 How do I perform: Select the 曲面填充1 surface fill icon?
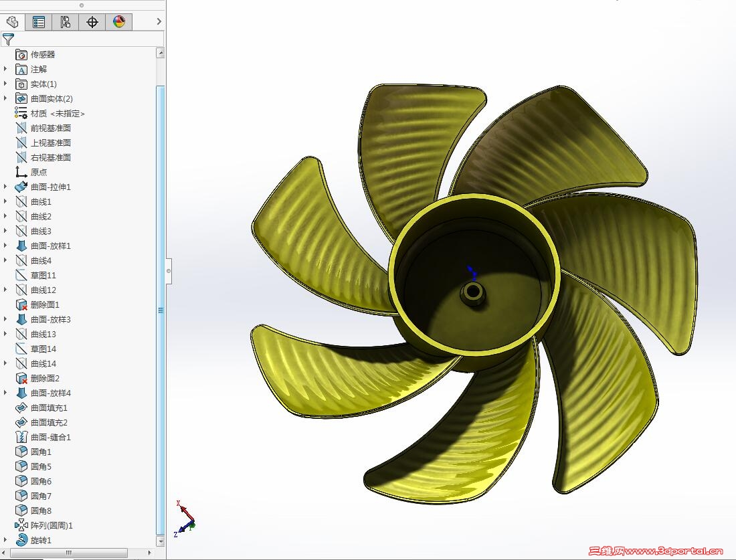pos(21,407)
